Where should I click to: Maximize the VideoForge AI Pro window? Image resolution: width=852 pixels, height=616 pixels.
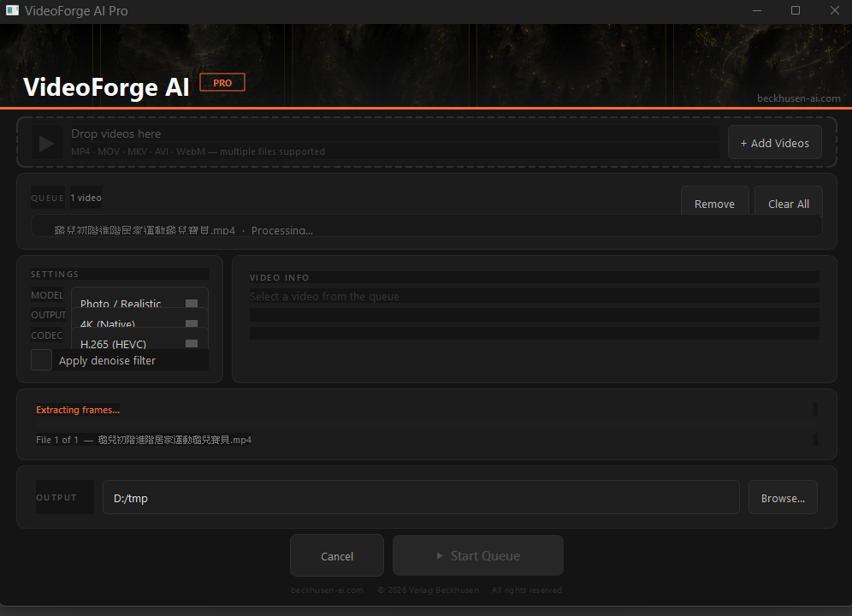point(796,11)
